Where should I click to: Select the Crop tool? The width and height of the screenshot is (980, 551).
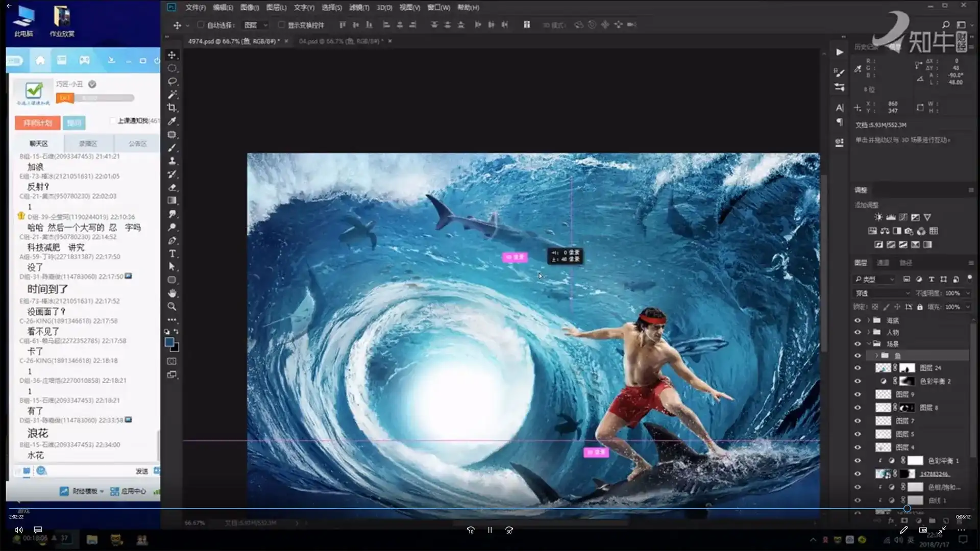(172, 108)
